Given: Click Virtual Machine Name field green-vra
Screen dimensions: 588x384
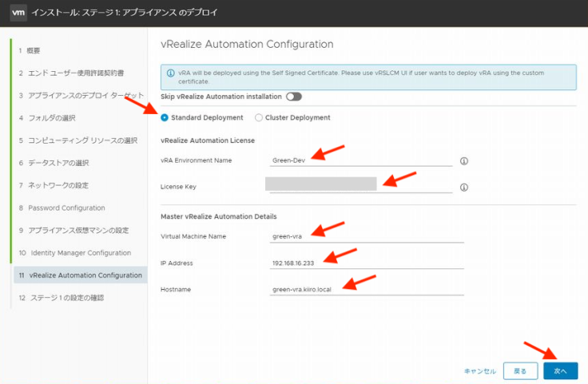Looking at the screenshot, I should (367, 236).
